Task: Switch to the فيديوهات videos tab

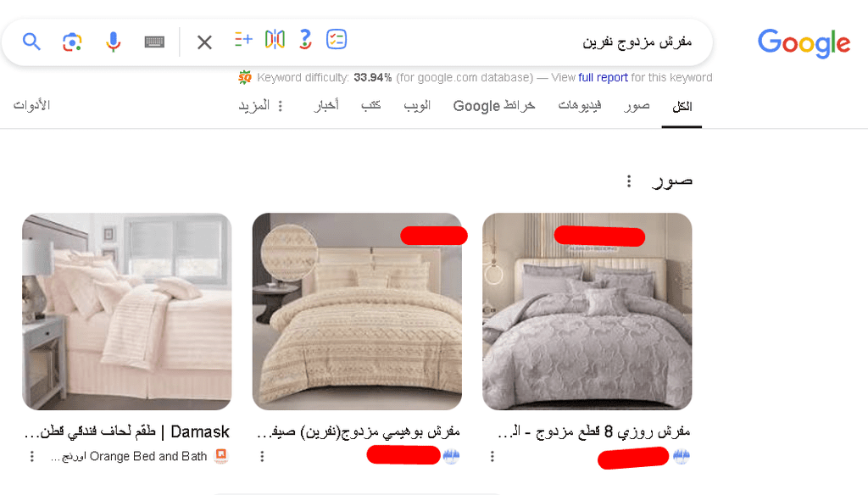Action: click(580, 105)
